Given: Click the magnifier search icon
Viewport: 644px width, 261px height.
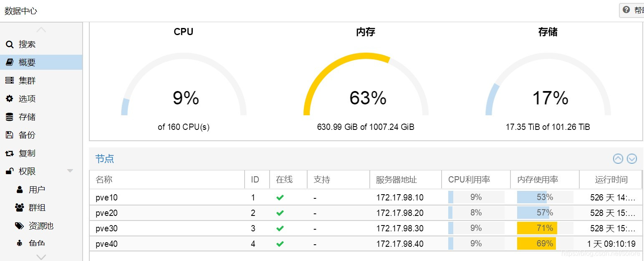Looking at the screenshot, I should 9,44.
